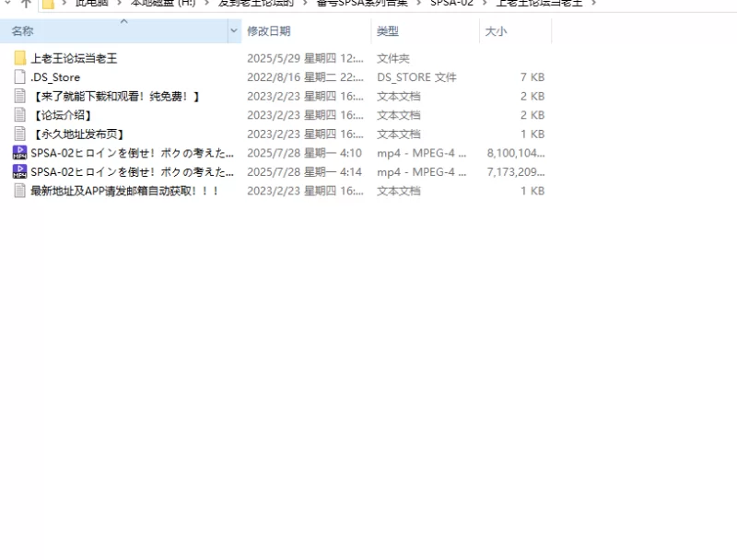This screenshot has width=737, height=560.
Task: Click the modified date of 【永久地址发布页】
Action: click(x=305, y=134)
